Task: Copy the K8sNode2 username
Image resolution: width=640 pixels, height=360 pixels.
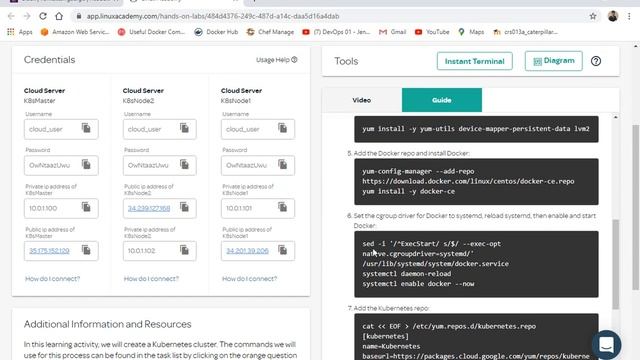Action: [x=184, y=128]
